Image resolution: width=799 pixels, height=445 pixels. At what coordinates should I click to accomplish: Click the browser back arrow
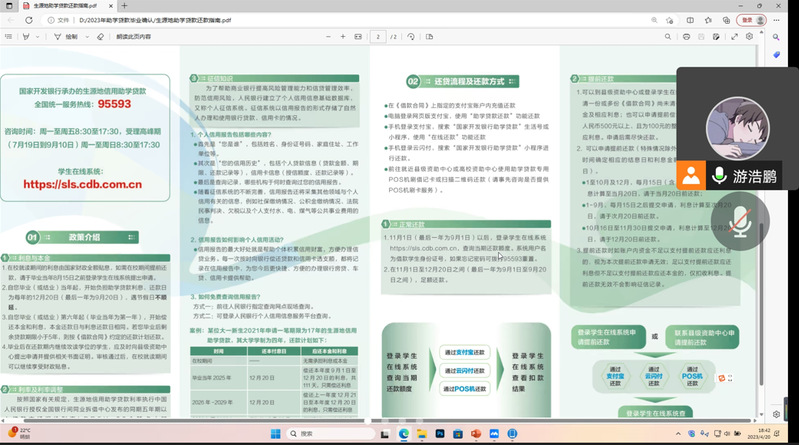click(11, 19)
